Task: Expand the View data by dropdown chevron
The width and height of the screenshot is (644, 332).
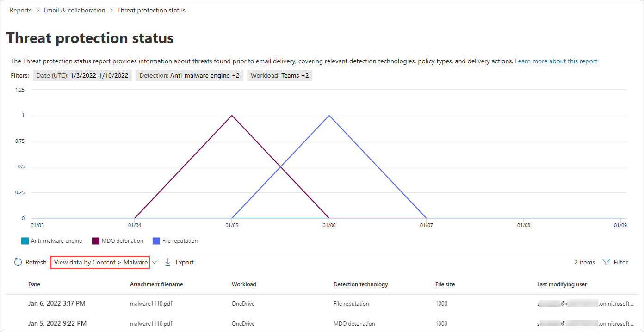Action: point(155,262)
